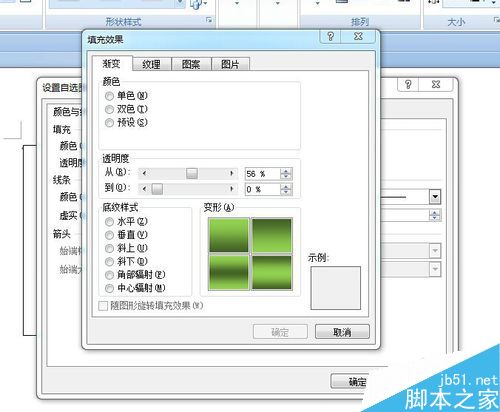Click right arrow of 到 transparency slider

pos(231,189)
